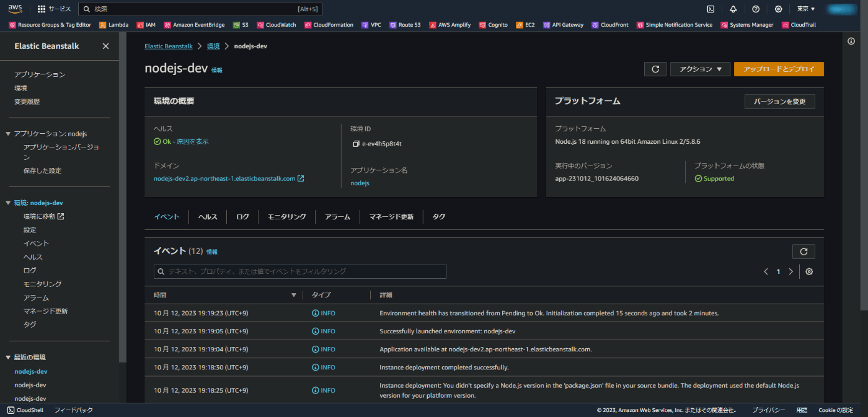The width and height of the screenshot is (868, 417).
Task: Open the notifications bell
Action: pyautogui.click(x=733, y=9)
